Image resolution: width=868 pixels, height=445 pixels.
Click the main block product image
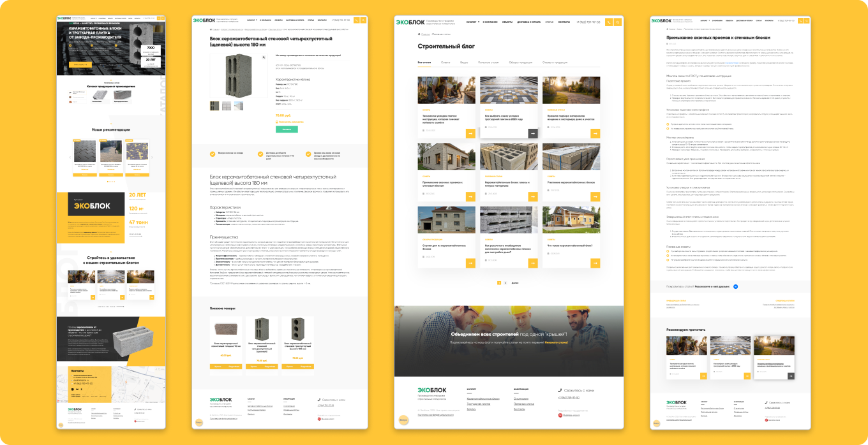tap(239, 76)
